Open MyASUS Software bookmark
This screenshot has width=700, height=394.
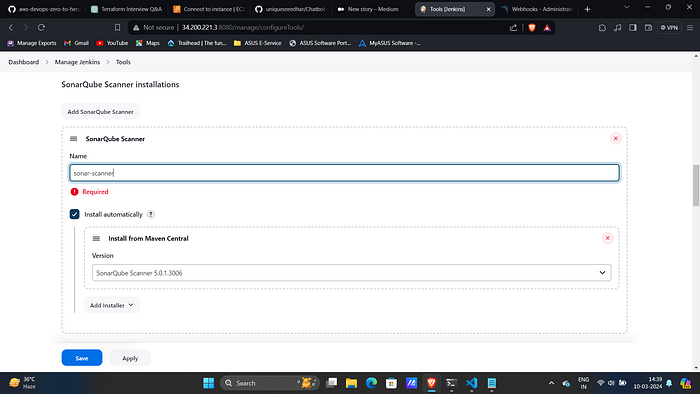(390, 43)
